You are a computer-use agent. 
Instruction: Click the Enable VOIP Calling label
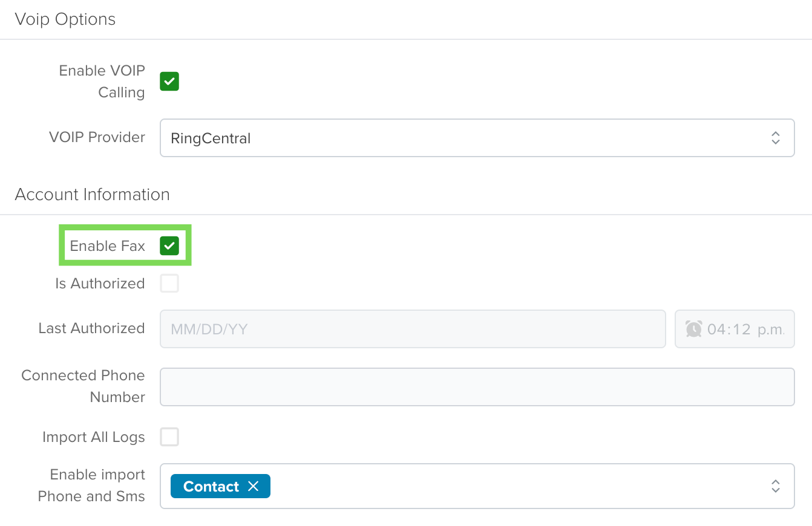[x=102, y=82]
